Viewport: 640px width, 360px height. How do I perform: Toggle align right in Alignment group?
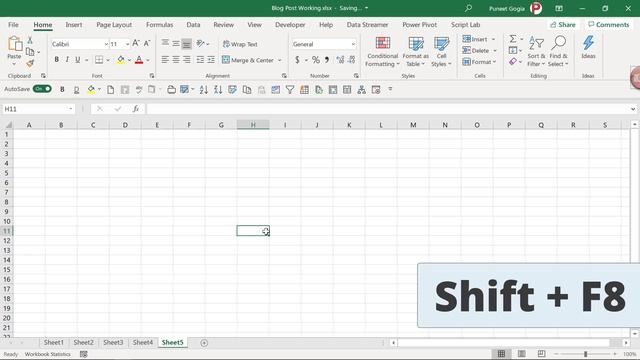click(187, 60)
